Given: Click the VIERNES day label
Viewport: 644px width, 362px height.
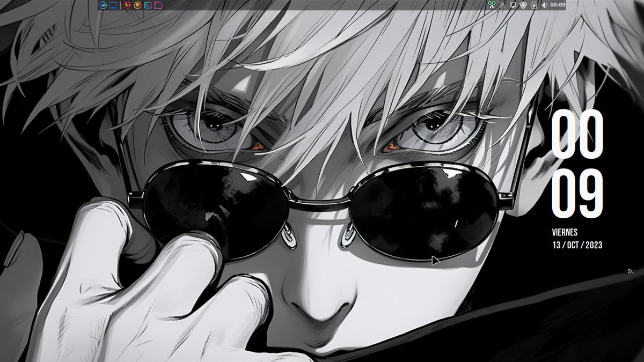Looking at the screenshot, I should point(565,233).
